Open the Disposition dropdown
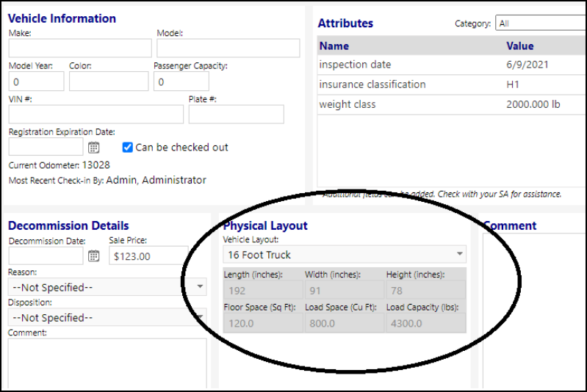 coord(107,317)
